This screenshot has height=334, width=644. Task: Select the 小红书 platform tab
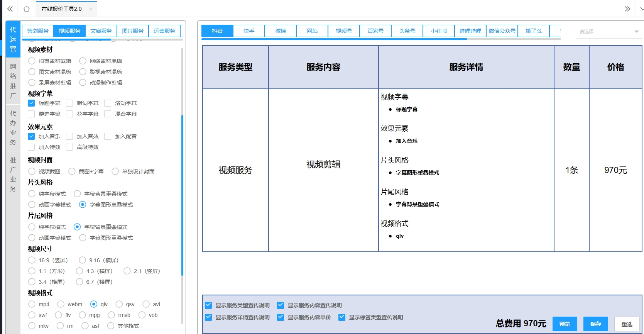tap(439, 31)
